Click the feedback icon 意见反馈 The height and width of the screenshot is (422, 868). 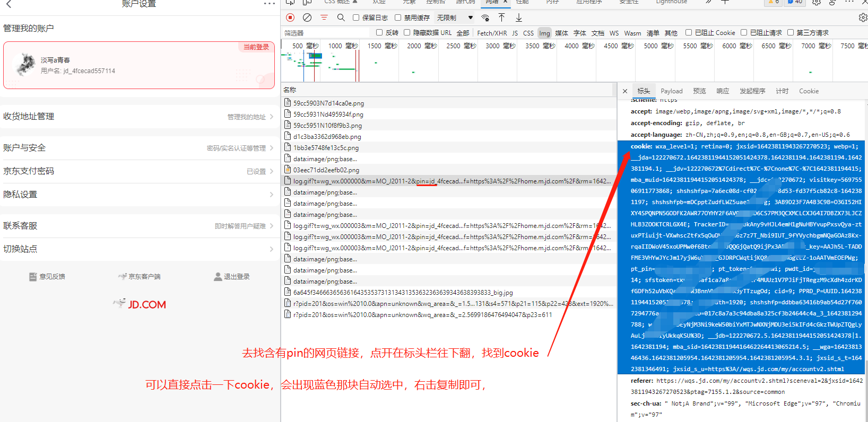coord(33,276)
